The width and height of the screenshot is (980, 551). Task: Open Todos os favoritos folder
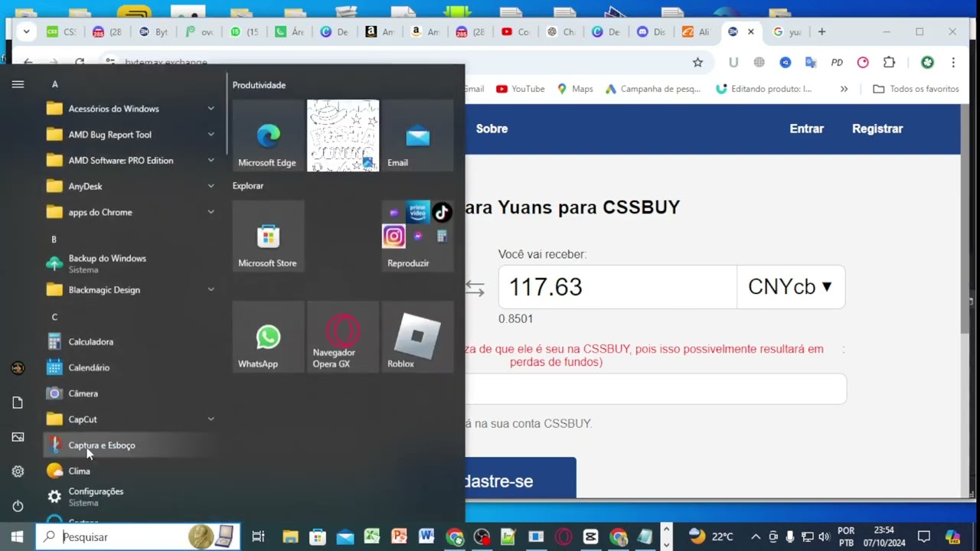point(916,89)
